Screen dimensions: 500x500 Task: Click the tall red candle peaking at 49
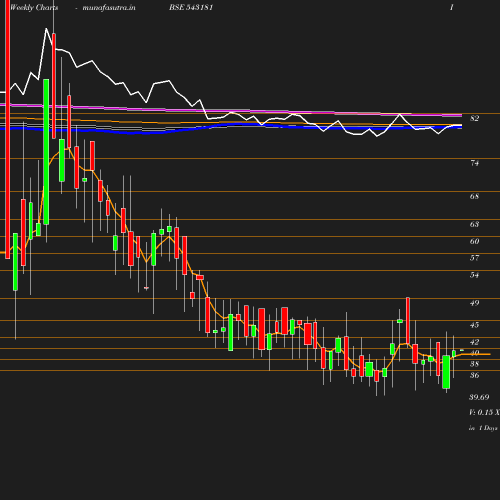408,320
